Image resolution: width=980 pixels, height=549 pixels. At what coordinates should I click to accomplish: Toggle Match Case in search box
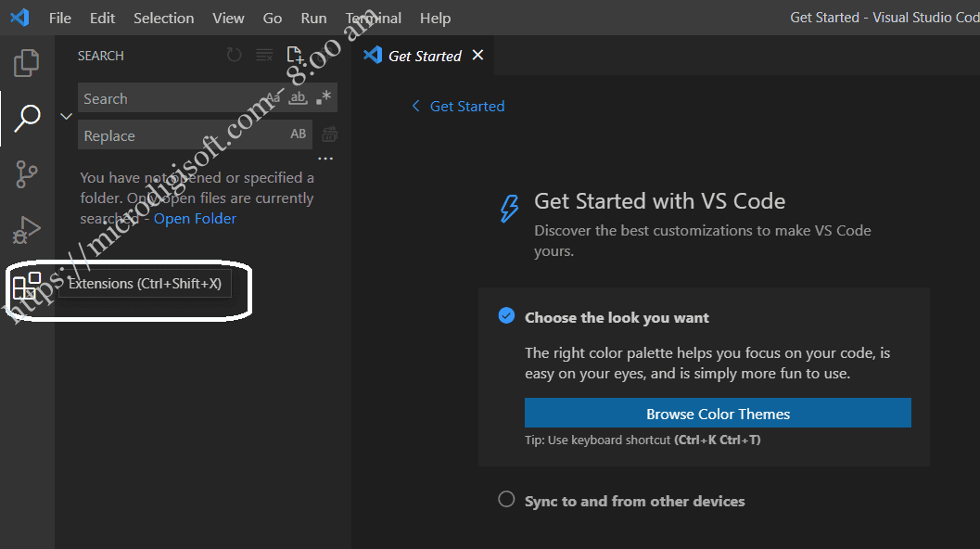[274, 97]
